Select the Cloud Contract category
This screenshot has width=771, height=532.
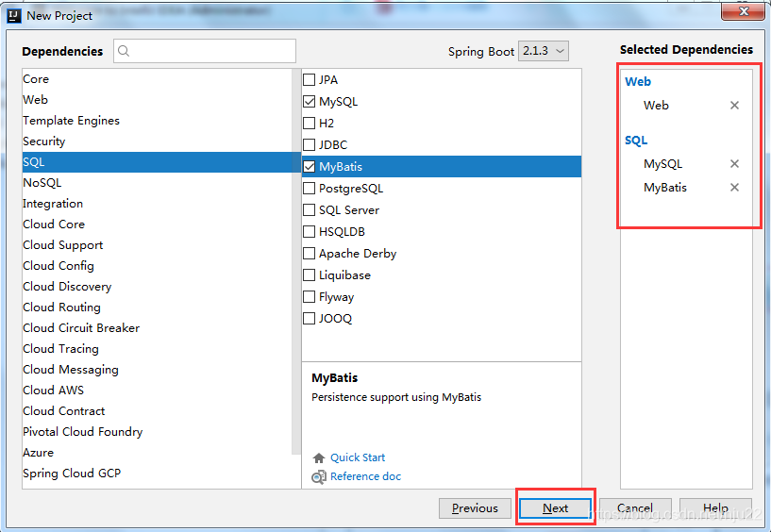pos(158,411)
